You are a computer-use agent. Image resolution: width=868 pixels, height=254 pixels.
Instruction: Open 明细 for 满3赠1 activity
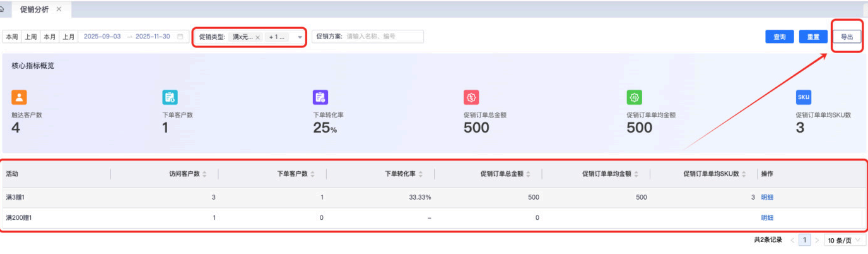pyautogui.click(x=767, y=197)
